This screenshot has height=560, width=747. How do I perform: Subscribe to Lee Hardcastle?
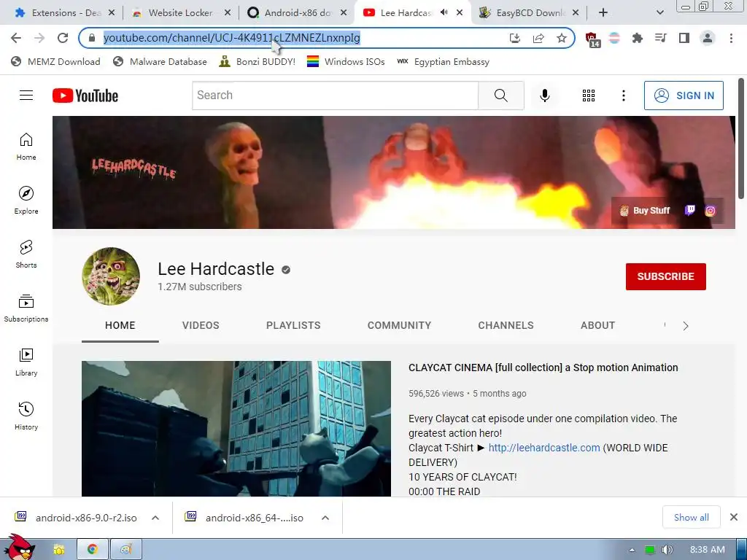click(x=665, y=276)
